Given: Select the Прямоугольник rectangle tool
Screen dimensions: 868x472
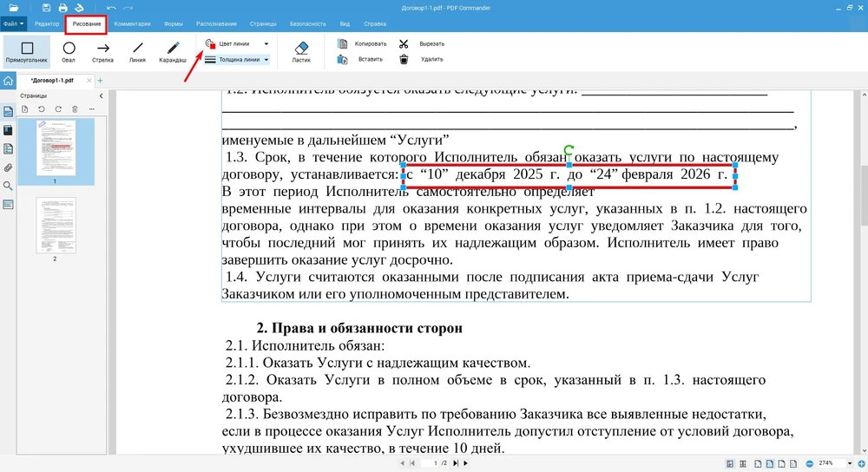Looking at the screenshot, I should click(26, 51).
